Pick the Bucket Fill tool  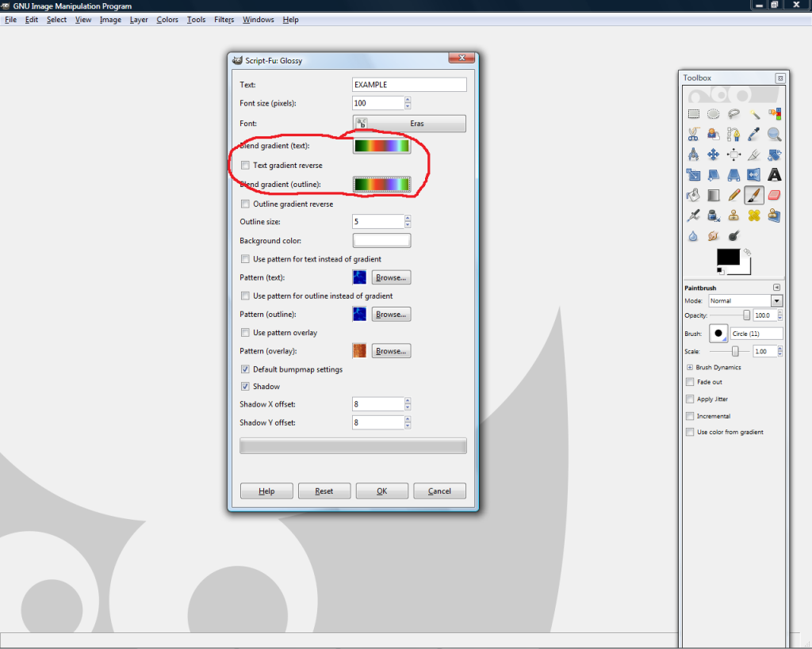coord(693,195)
